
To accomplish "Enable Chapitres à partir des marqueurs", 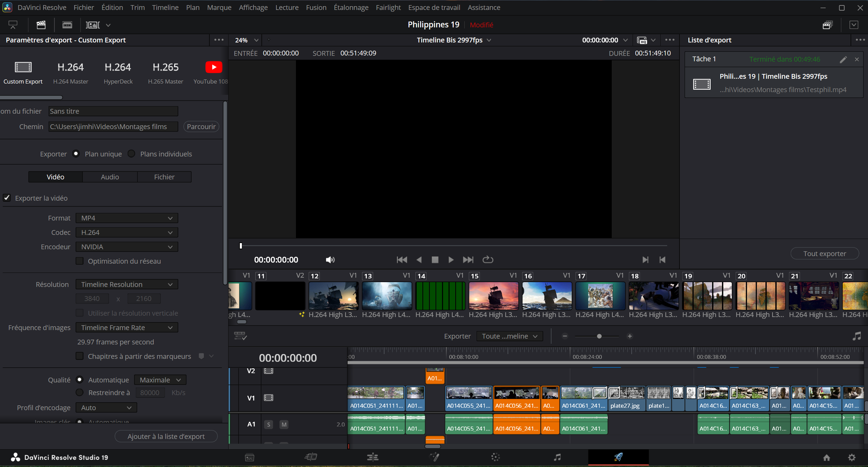I will [x=79, y=356].
